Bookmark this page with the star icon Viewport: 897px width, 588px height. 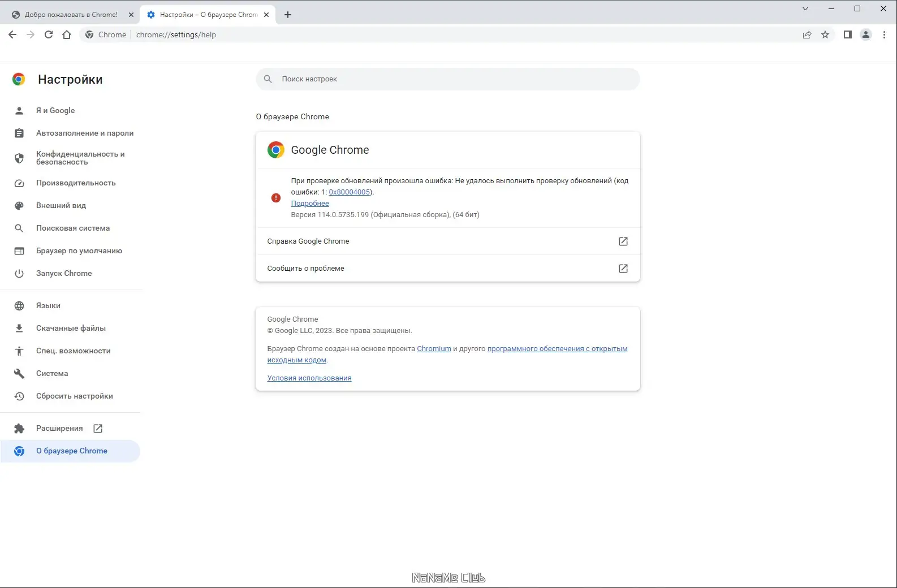click(x=825, y=34)
